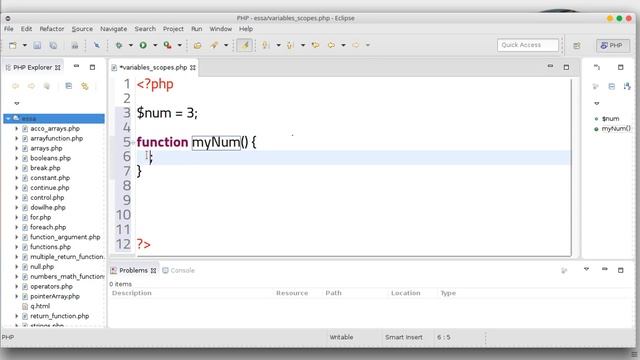
Task: Open the Outline view menu triangle
Action: 597,103
